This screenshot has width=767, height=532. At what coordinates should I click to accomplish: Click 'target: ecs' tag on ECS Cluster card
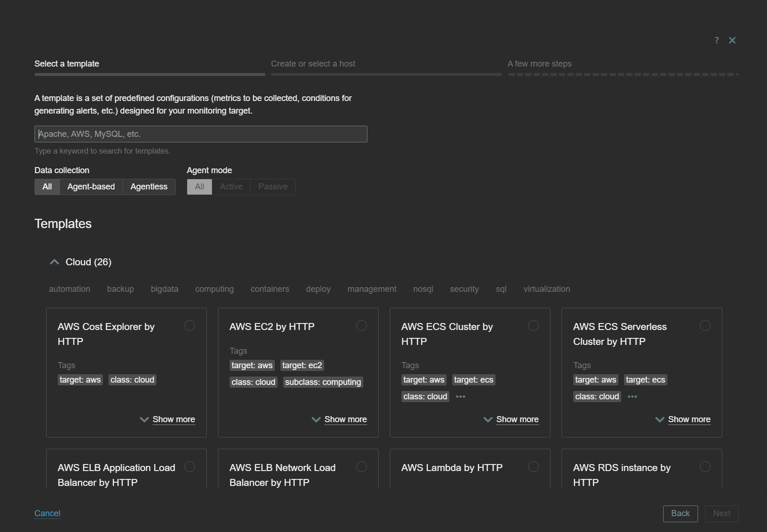(474, 380)
